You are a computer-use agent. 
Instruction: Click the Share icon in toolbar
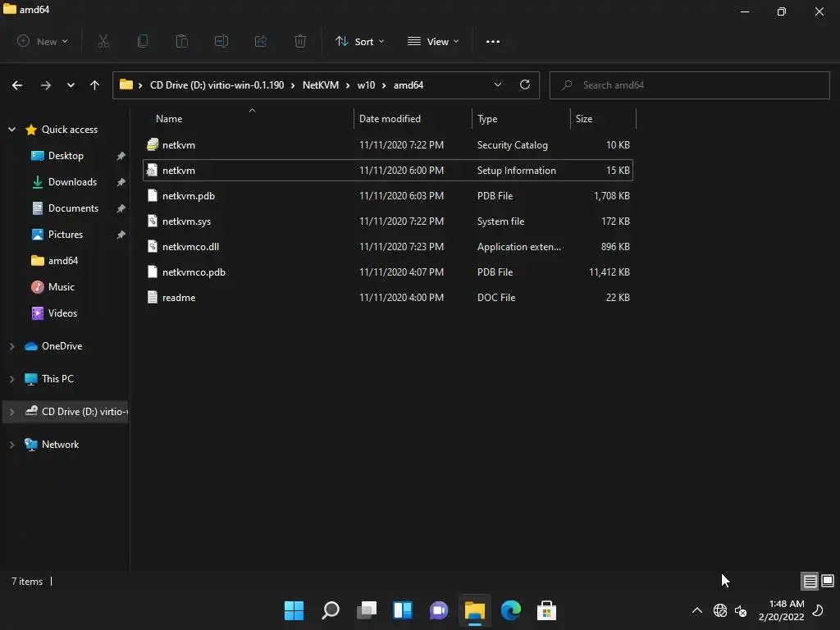click(261, 41)
